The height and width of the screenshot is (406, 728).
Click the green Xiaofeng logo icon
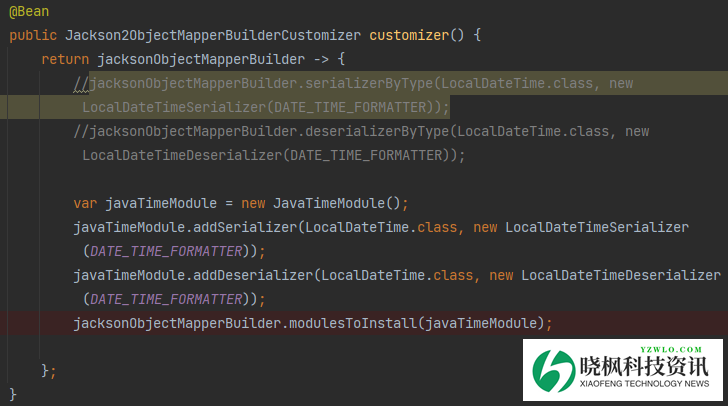pos(554,371)
